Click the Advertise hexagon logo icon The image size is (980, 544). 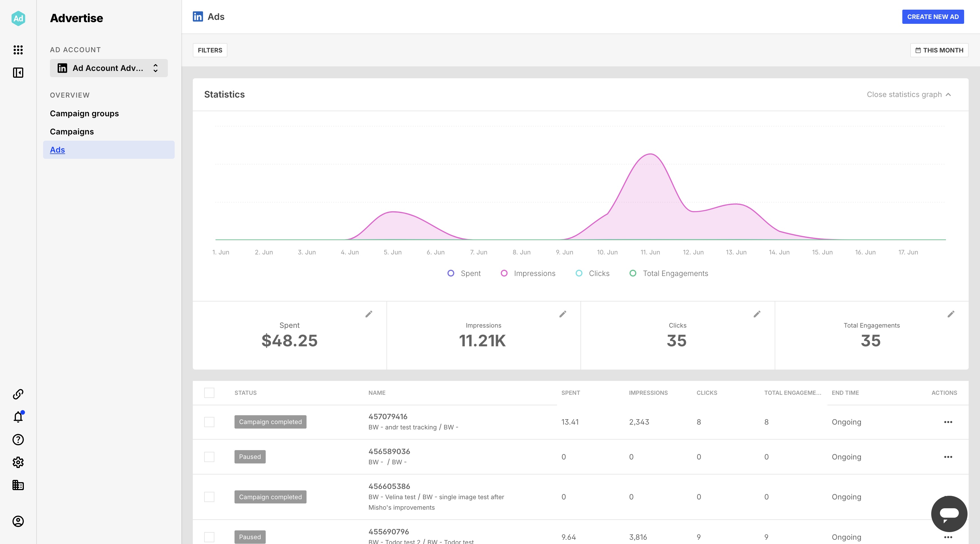tap(18, 18)
